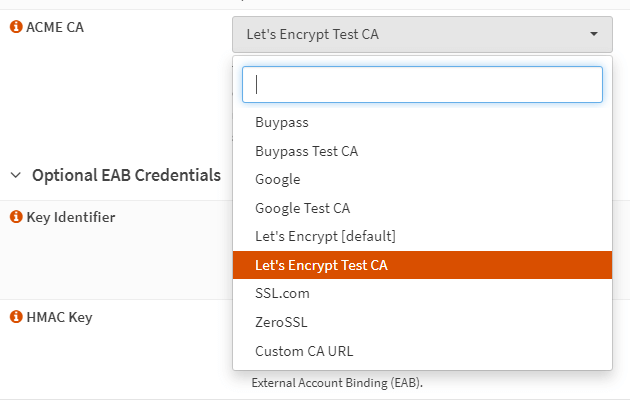Screen dimensions: 630x401
Task: Click the HMAC Key info icon
Action: point(16,318)
